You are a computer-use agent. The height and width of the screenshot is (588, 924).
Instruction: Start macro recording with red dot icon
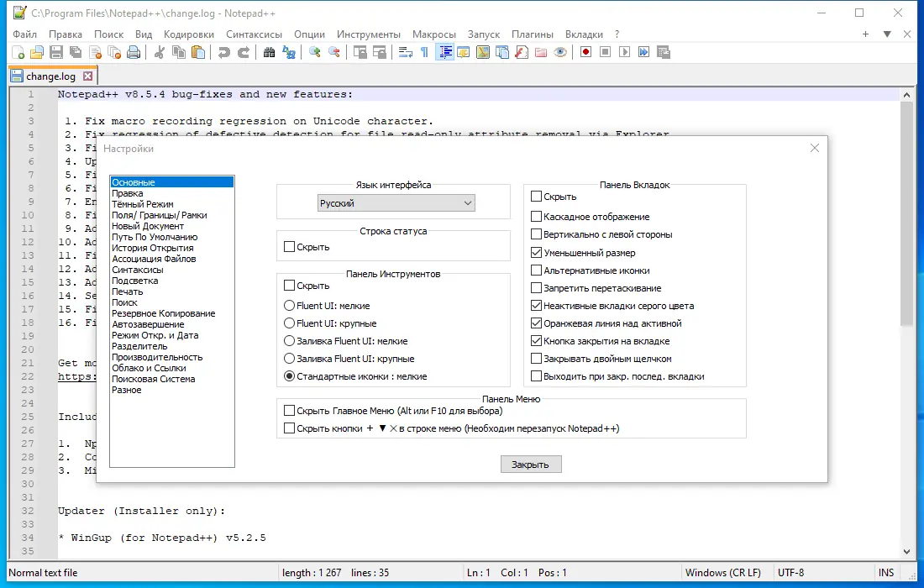pos(585,52)
